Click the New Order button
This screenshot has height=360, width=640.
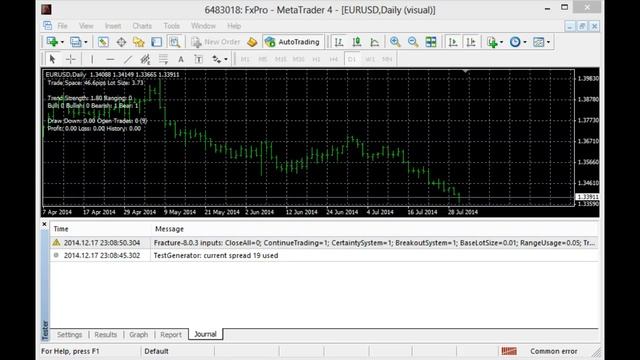pos(216,42)
